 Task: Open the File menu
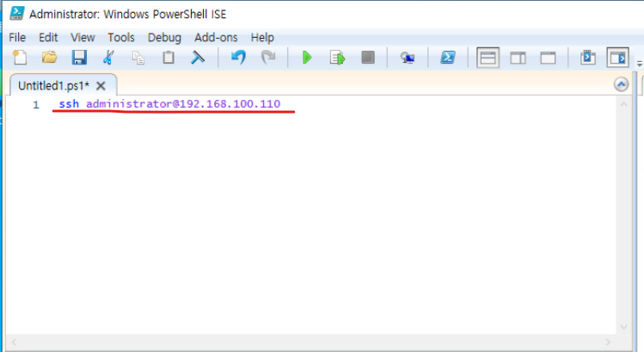click(17, 37)
